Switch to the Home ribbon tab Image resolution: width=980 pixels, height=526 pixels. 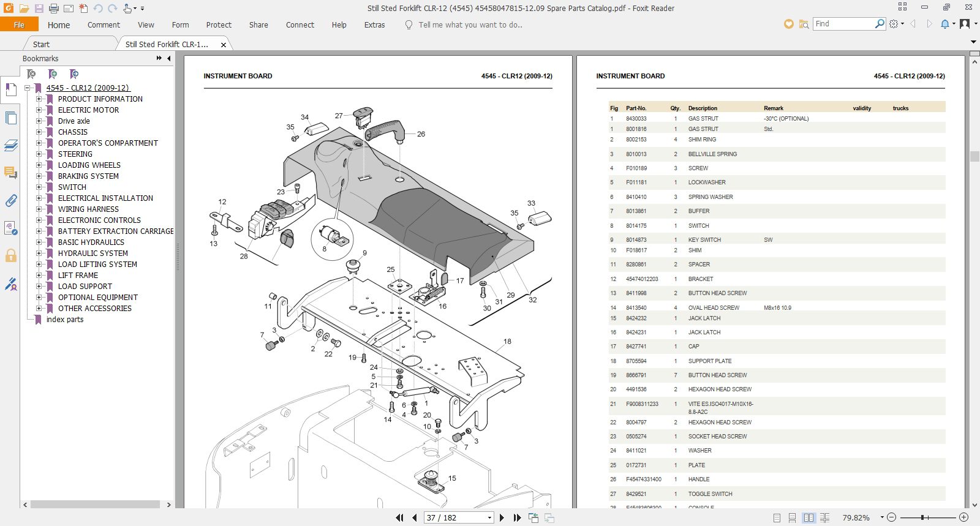tap(59, 24)
